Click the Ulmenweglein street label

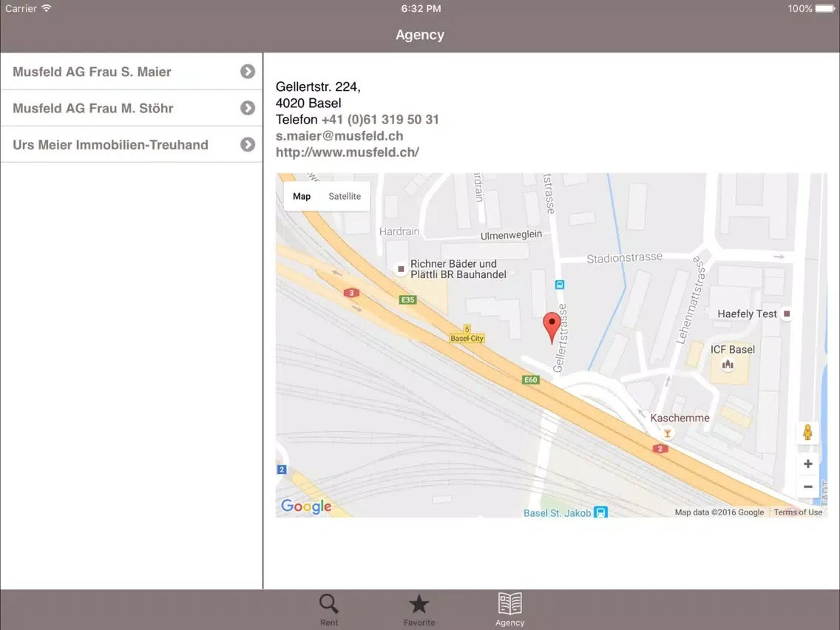(x=511, y=235)
